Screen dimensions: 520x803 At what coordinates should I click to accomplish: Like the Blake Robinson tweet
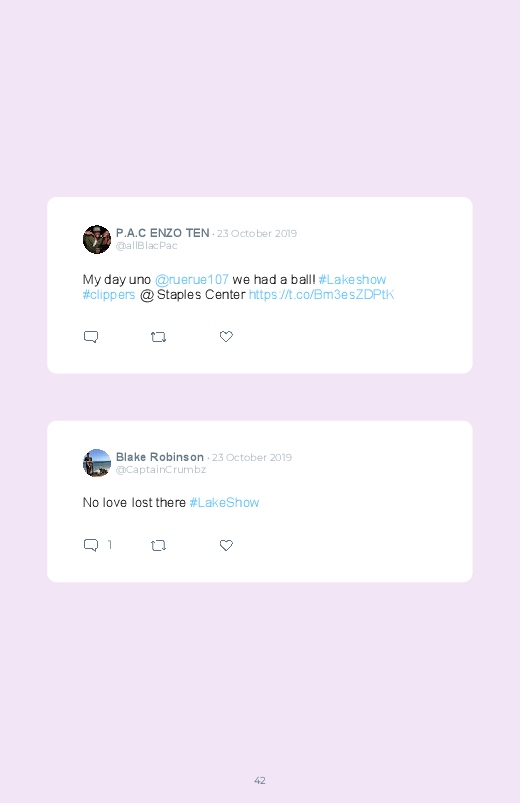tap(226, 545)
